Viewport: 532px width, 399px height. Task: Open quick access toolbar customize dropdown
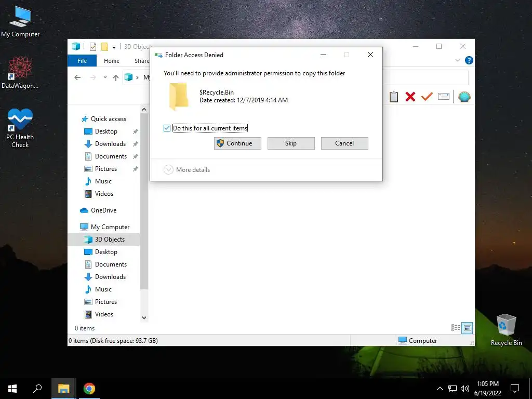pos(114,47)
